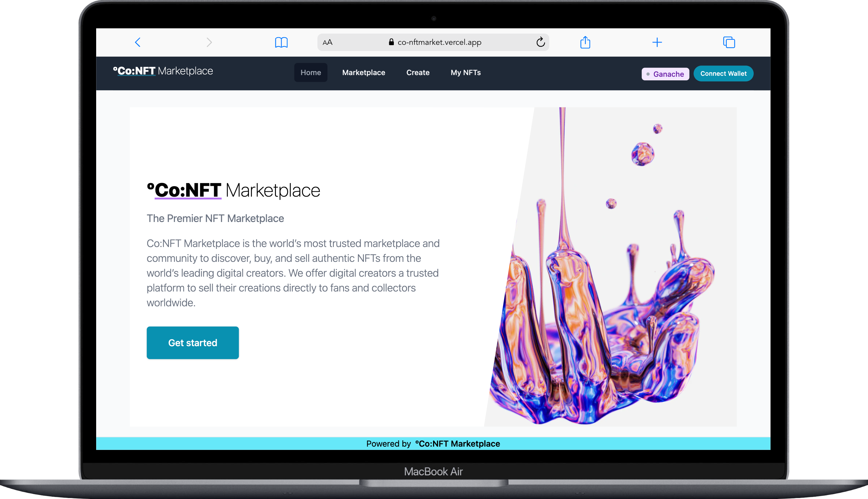This screenshot has height=499, width=868.
Task: Click the Get started button
Action: [193, 342]
